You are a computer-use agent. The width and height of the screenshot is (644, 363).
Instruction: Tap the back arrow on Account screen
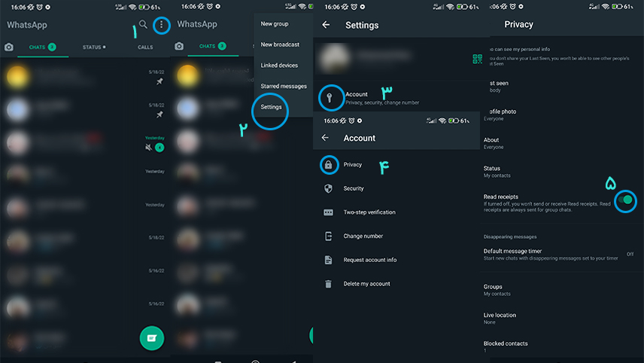pos(325,138)
